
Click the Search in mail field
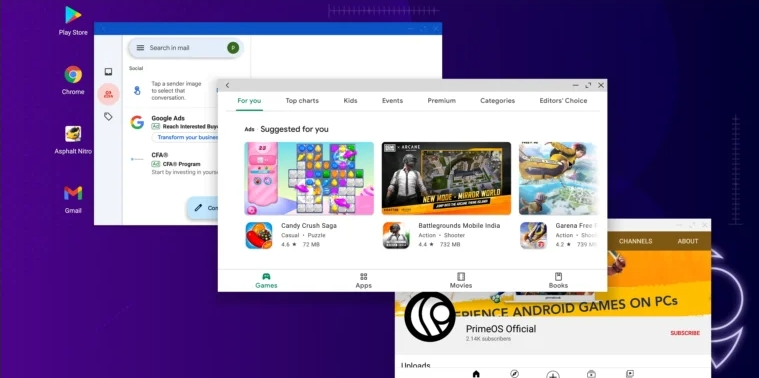[x=185, y=47]
